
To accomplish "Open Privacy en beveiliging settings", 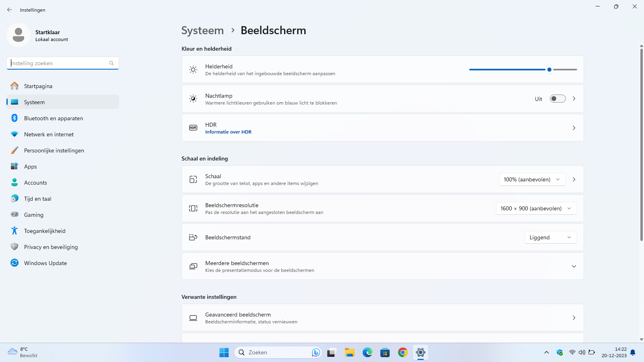I will tap(51, 247).
